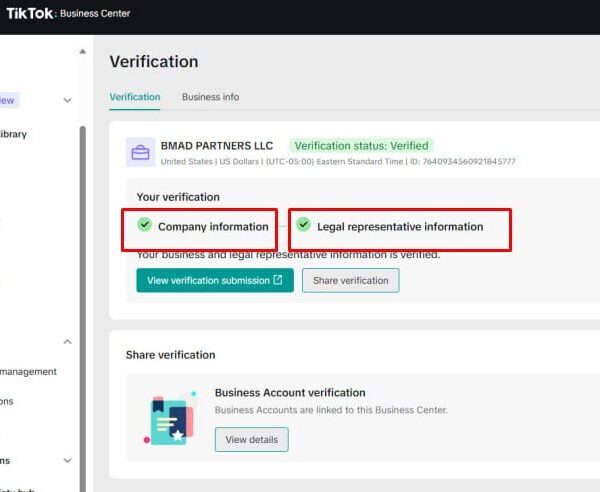
Task: Switch to the Business info tab
Action: (x=210, y=97)
